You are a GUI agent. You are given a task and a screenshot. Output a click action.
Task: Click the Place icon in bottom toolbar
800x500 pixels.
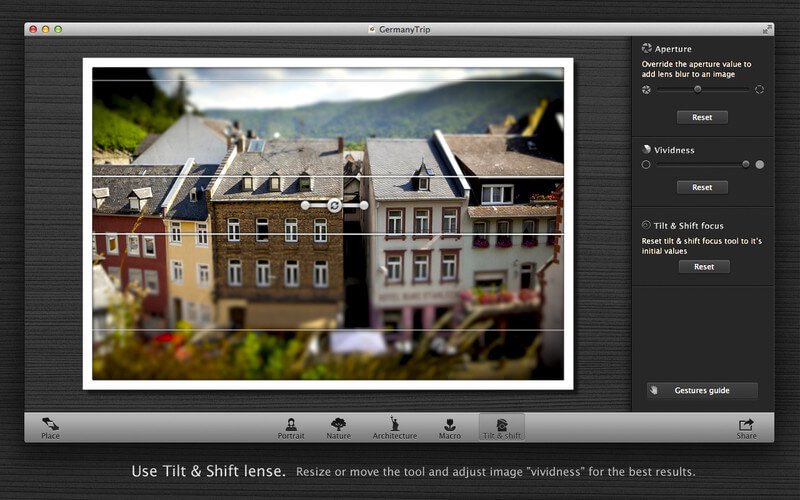click(50, 427)
